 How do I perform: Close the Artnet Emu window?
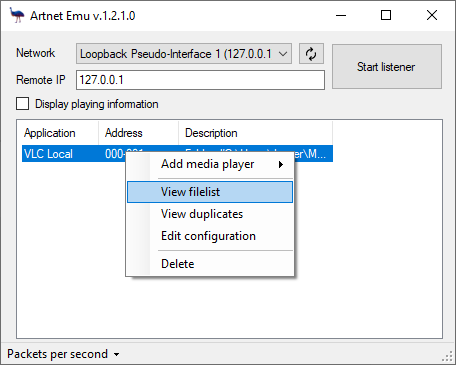[432, 15]
